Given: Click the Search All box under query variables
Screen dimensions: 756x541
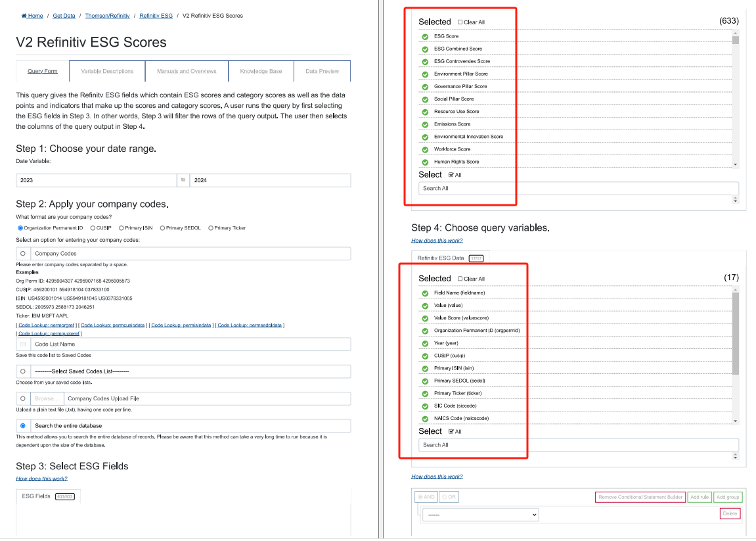Looking at the screenshot, I should click(579, 445).
